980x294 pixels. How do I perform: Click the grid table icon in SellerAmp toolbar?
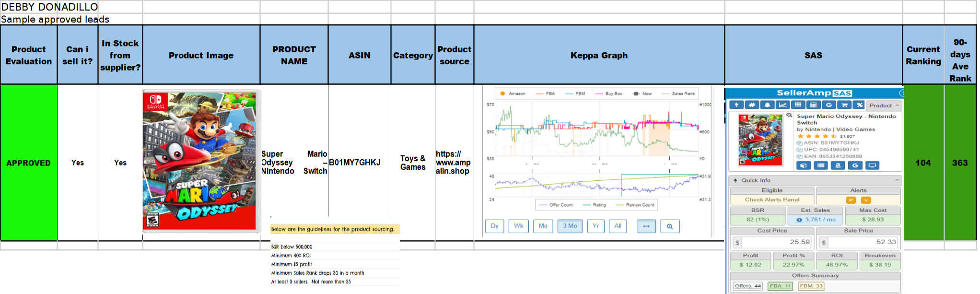click(x=798, y=105)
